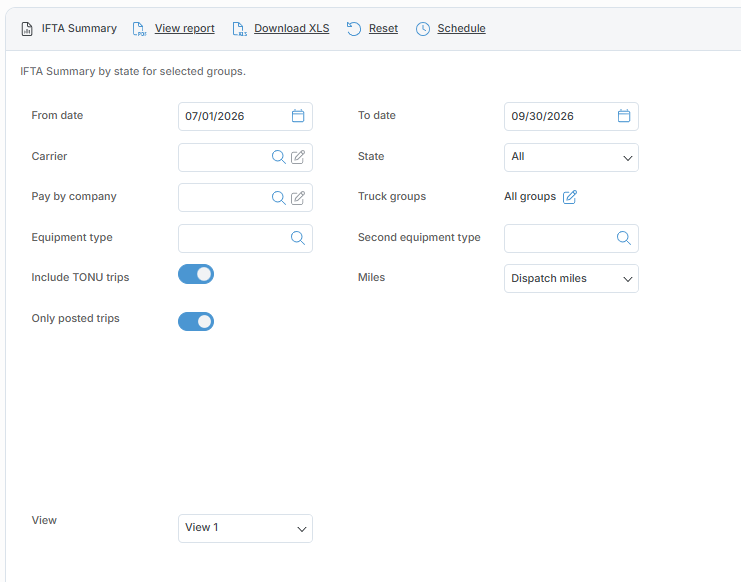
Task: Click the View report link
Action: (x=185, y=28)
